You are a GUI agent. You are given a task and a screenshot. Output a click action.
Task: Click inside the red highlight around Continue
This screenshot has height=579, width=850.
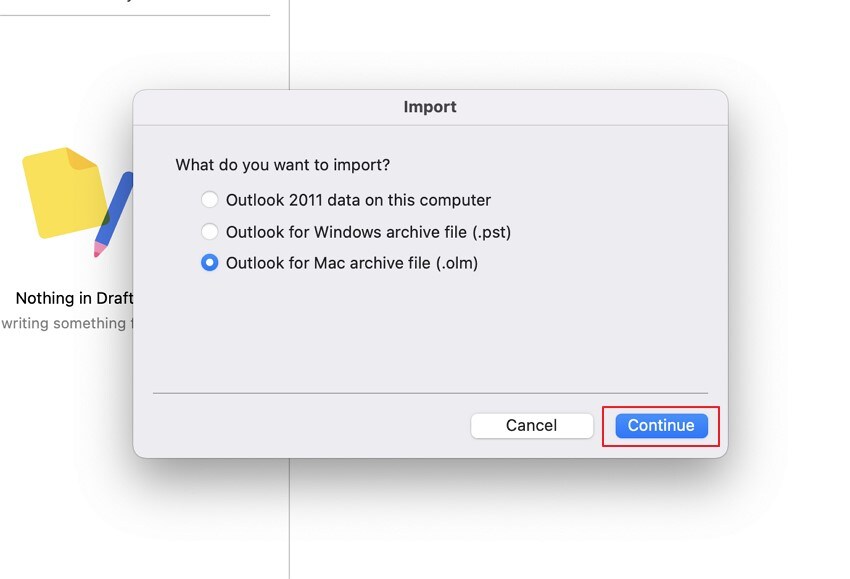pyautogui.click(x=661, y=425)
